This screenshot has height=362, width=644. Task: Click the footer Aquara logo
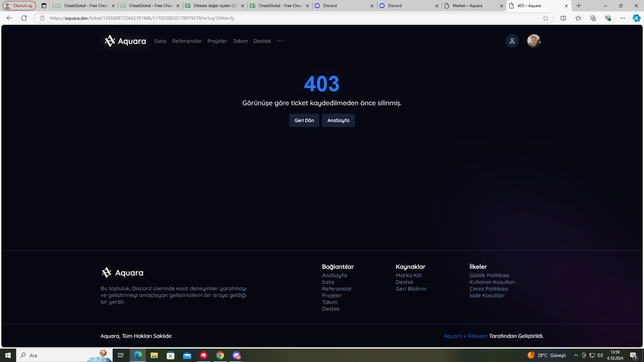click(122, 273)
